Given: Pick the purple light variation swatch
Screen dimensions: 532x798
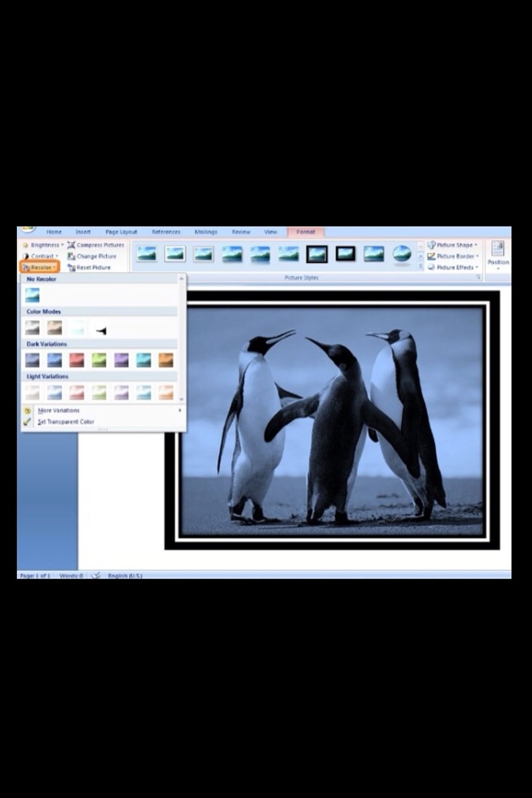Looking at the screenshot, I should click(122, 392).
